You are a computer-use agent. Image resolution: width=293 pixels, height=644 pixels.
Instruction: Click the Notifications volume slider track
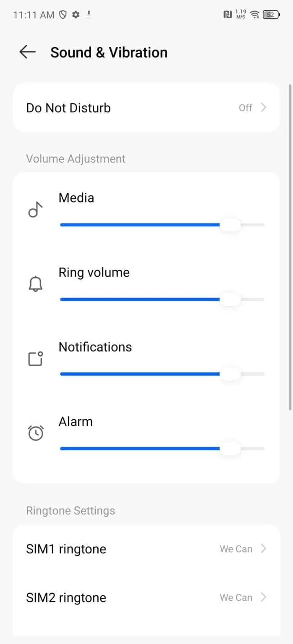pyautogui.click(x=139, y=374)
